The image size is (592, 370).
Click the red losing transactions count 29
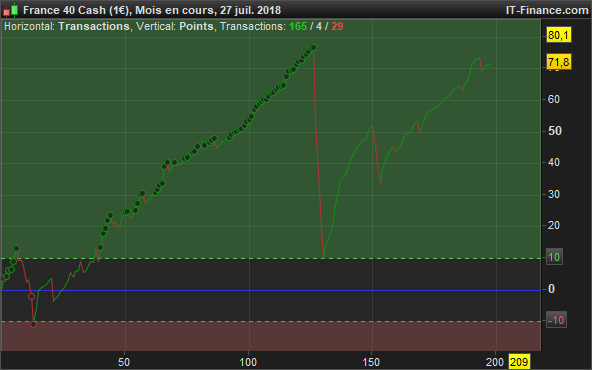click(x=337, y=26)
